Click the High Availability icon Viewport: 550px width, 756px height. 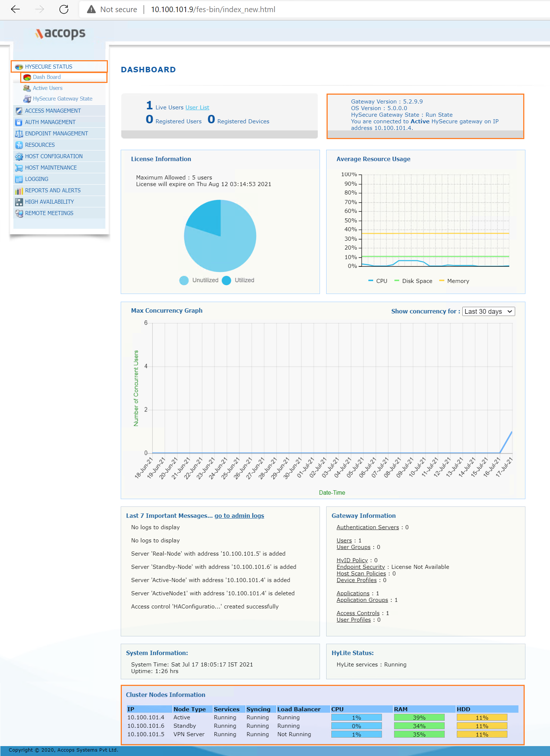tap(19, 202)
